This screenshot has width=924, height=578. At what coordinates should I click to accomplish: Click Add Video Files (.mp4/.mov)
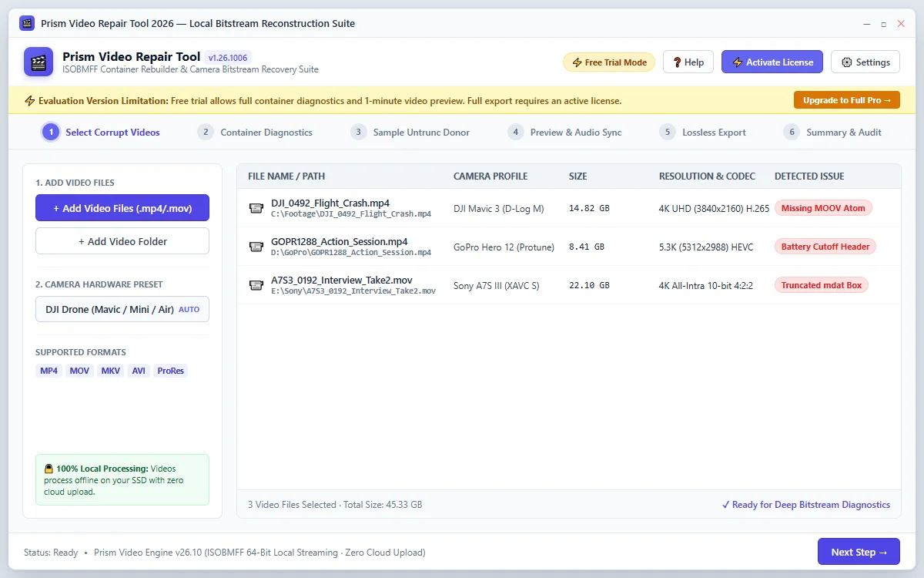click(122, 208)
